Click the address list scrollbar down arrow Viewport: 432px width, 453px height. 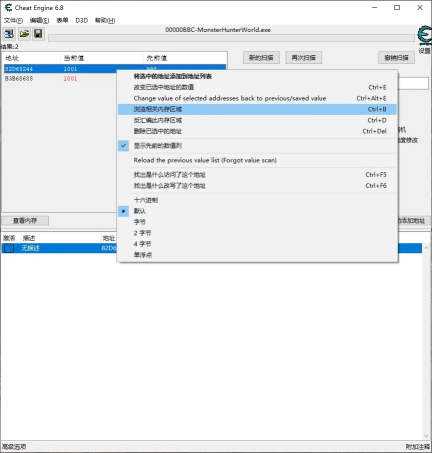pyautogui.click(x=426, y=436)
